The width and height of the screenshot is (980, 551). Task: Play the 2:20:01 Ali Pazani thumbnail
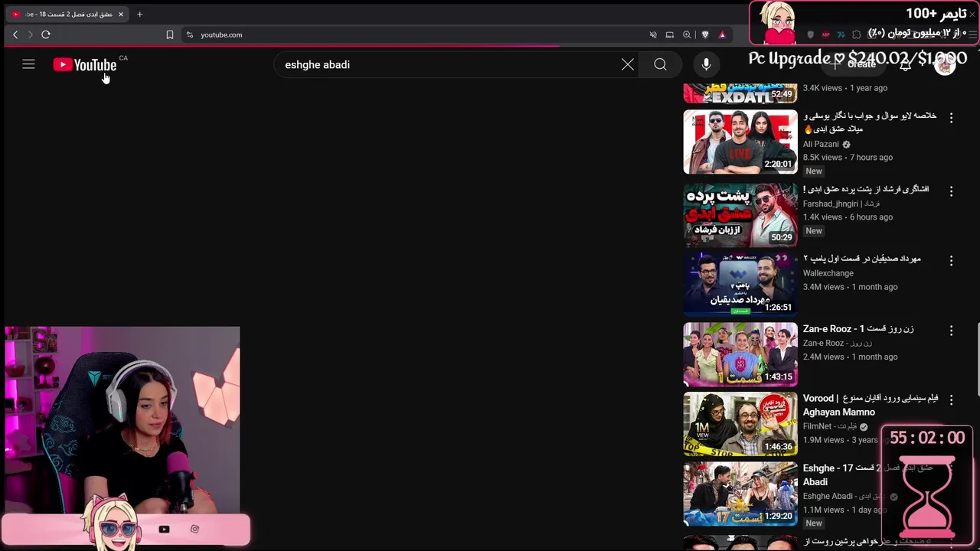tap(740, 142)
